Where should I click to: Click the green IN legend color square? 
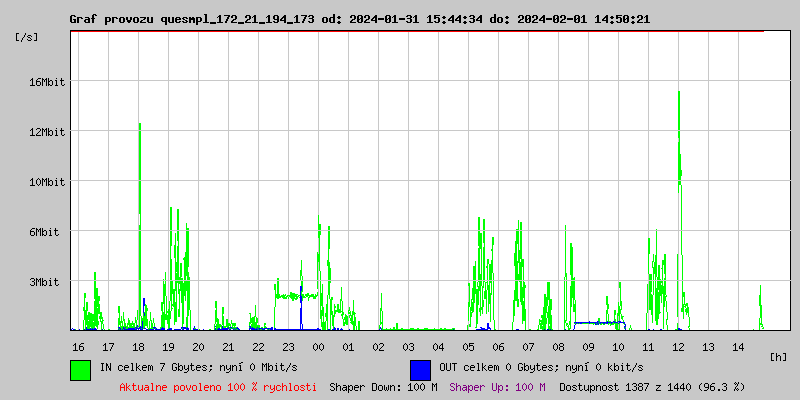pyautogui.click(x=80, y=369)
